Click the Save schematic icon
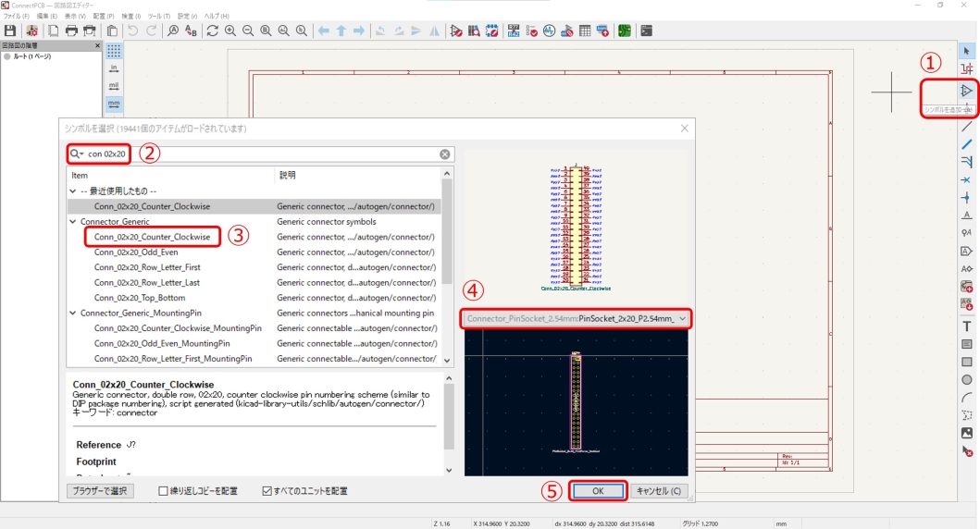 10,31
